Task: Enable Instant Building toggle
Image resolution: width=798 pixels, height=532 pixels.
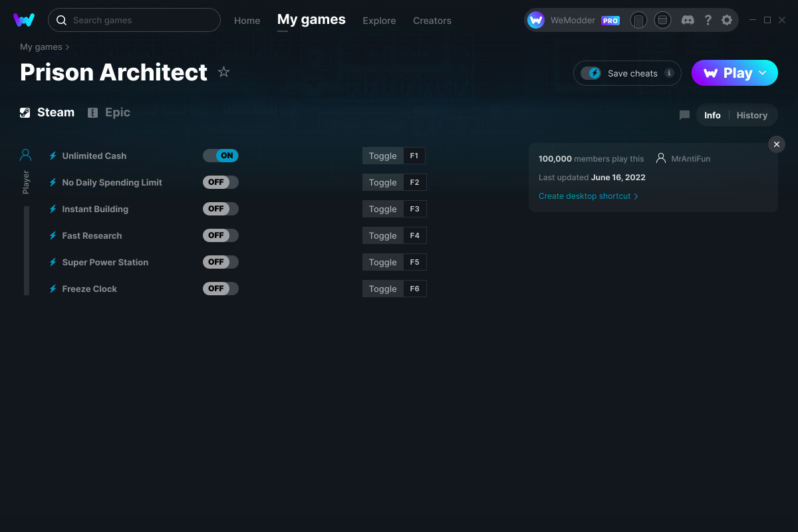Action: pos(221,209)
